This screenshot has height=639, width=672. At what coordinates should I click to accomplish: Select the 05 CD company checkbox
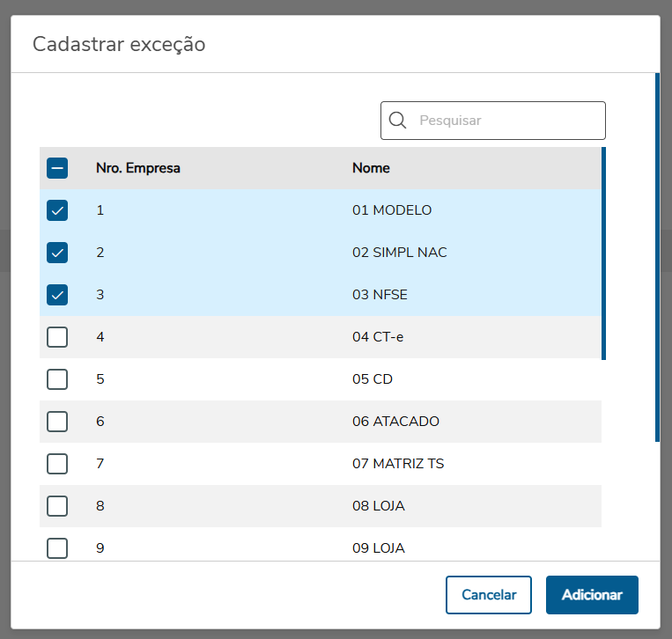click(57, 379)
